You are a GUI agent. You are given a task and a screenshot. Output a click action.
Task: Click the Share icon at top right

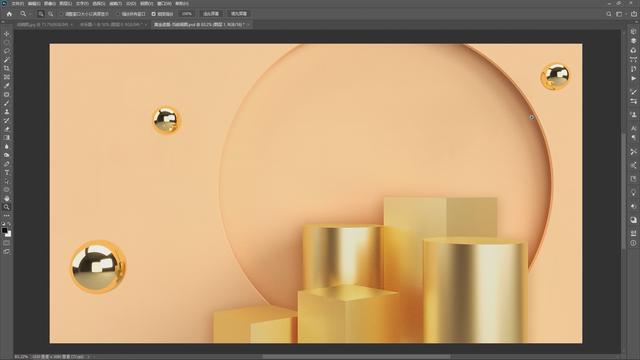click(633, 14)
